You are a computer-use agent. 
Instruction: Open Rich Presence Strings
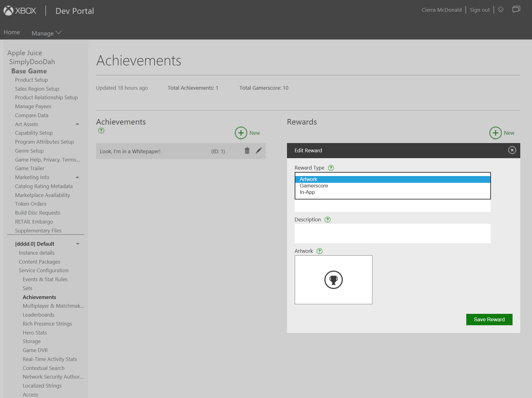pos(47,324)
